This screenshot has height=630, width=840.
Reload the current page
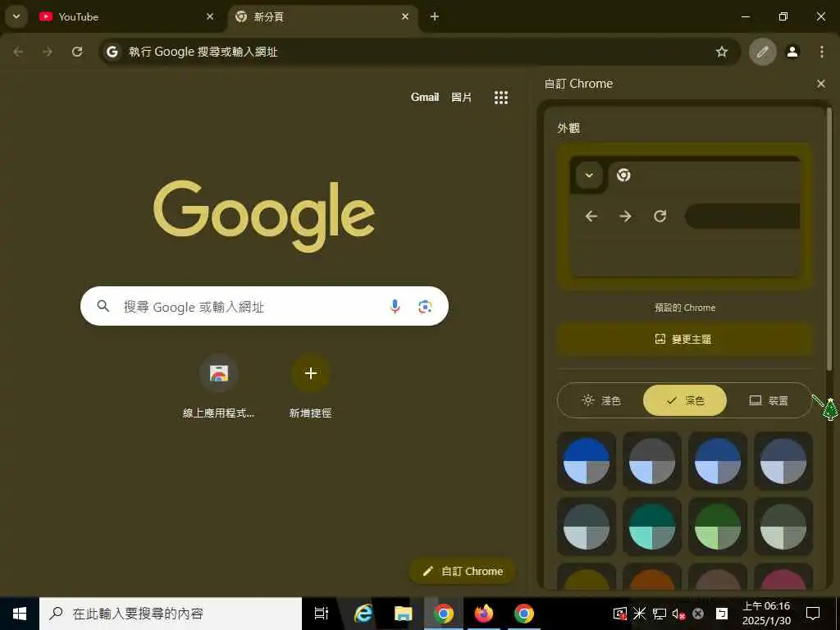click(x=77, y=52)
